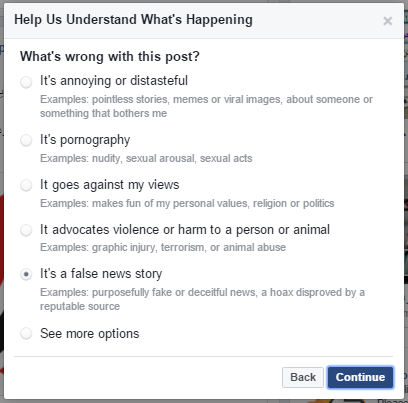Click the "It's a false news story" label text
Screen dimensions: 408x403
pyautogui.click(x=101, y=274)
